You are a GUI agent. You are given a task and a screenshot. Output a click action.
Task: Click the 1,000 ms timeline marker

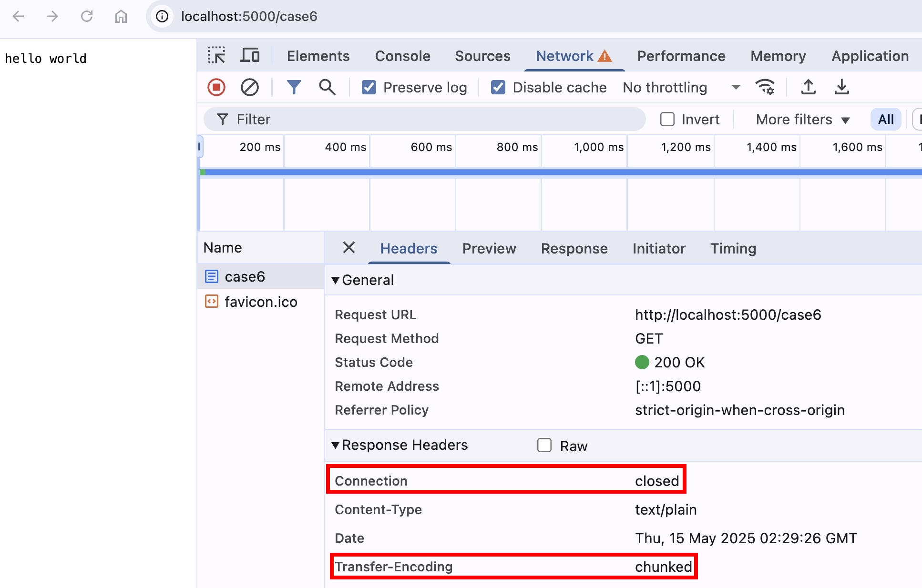coord(599,147)
